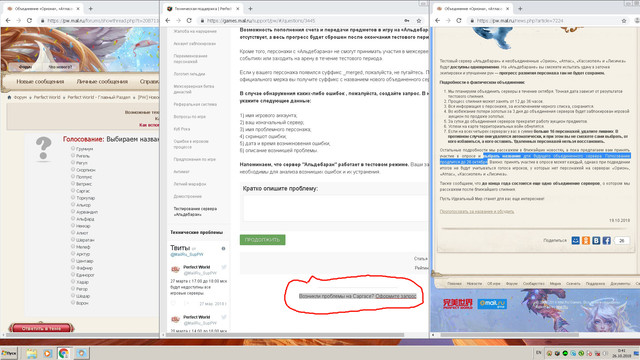
Task: Open Скачать in right window footer menu
Action: tap(573, 283)
